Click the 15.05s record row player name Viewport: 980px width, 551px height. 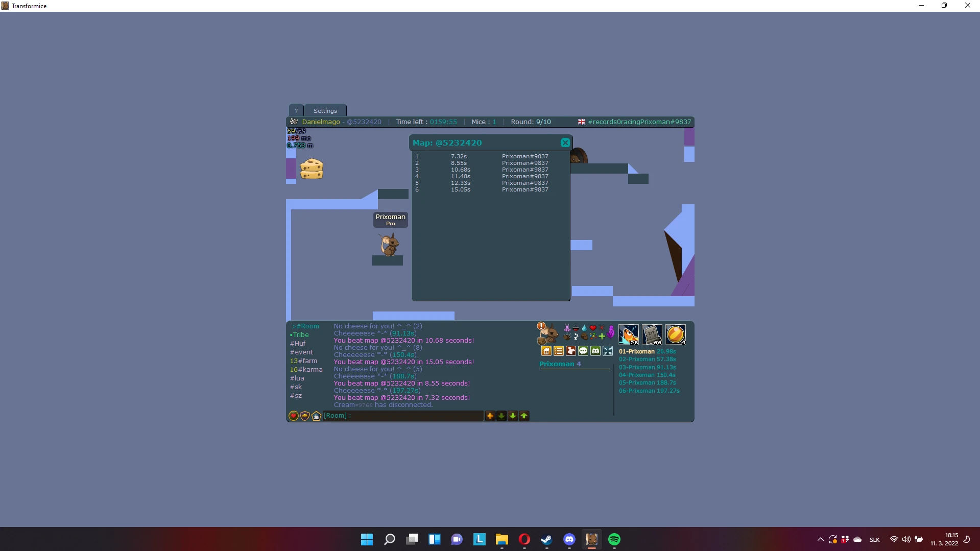[525, 190]
